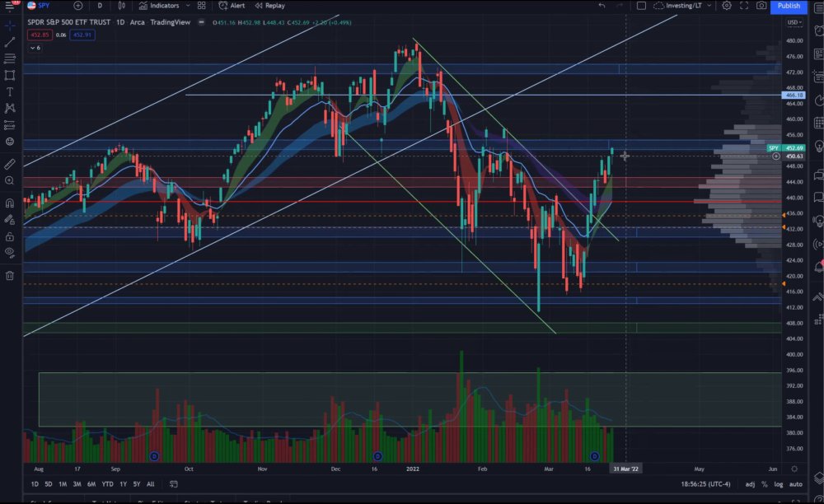Select the trend line drawing tool
This screenshot has height=504, width=824.
(10, 42)
